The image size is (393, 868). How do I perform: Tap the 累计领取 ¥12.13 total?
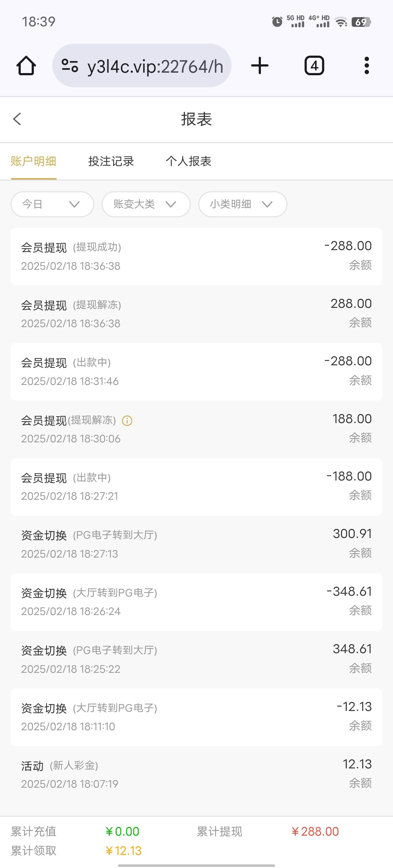tap(123, 851)
